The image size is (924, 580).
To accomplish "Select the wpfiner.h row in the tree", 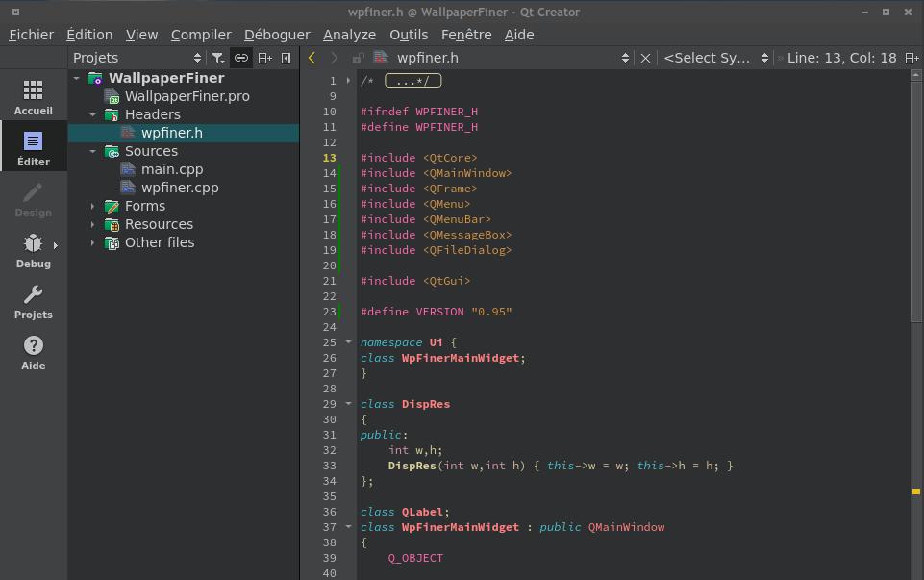I will [184, 133].
